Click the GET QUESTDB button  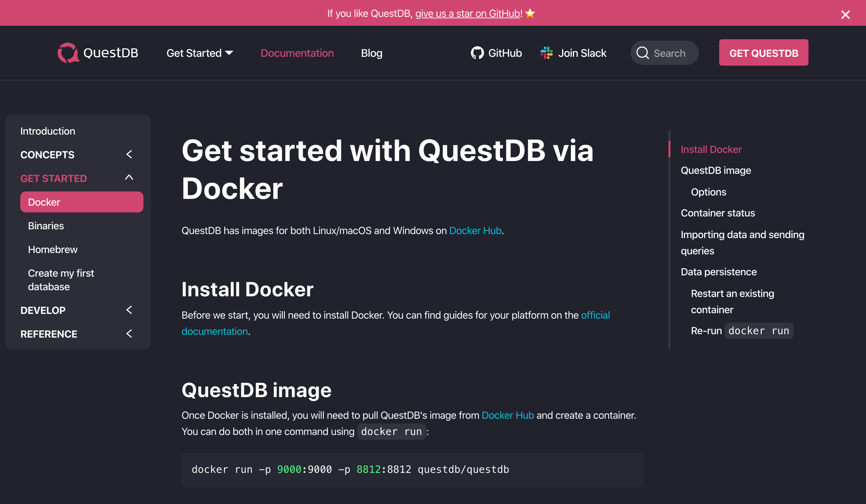[764, 52]
